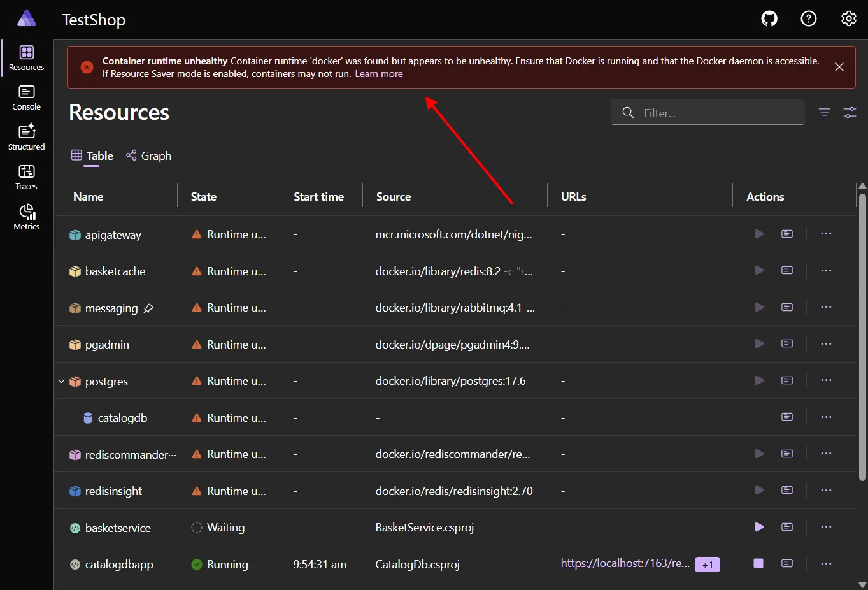
Task: Select Structured logs in the sidebar
Action: [x=25, y=136]
